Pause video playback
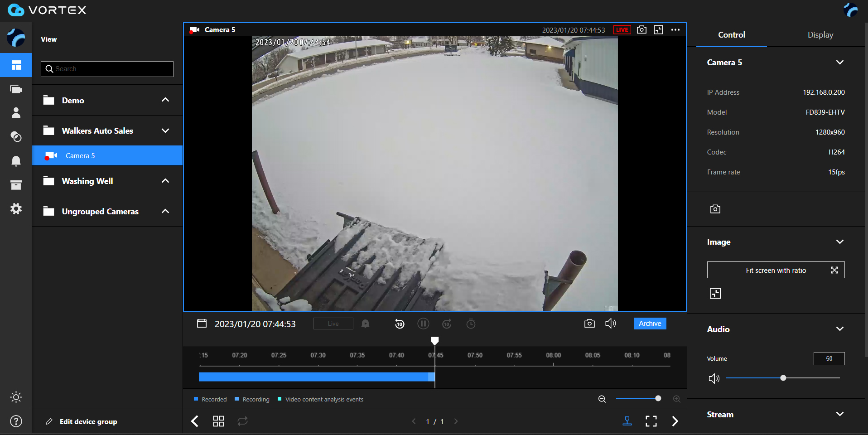Screen dimensions: 868x435 click(x=423, y=324)
